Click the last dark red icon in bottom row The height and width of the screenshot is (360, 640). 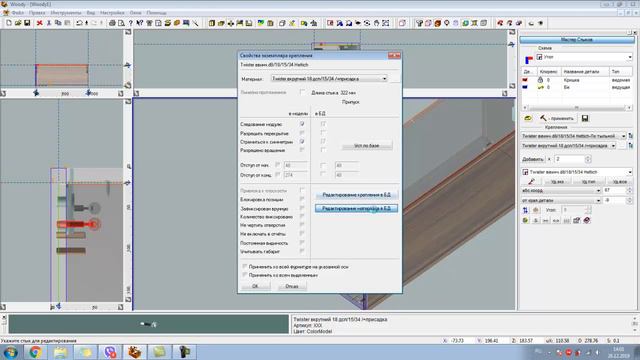[x=587, y=220]
